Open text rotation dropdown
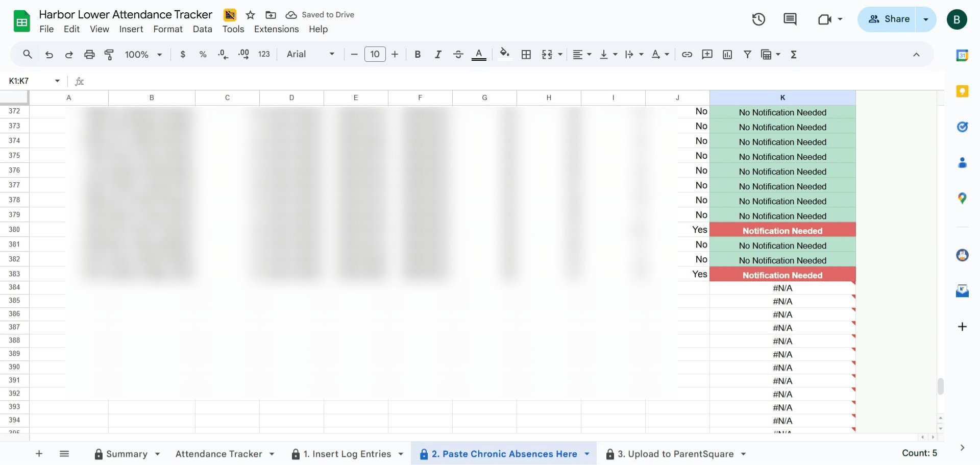The height and width of the screenshot is (465, 980). pyautogui.click(x=660, y=54)
